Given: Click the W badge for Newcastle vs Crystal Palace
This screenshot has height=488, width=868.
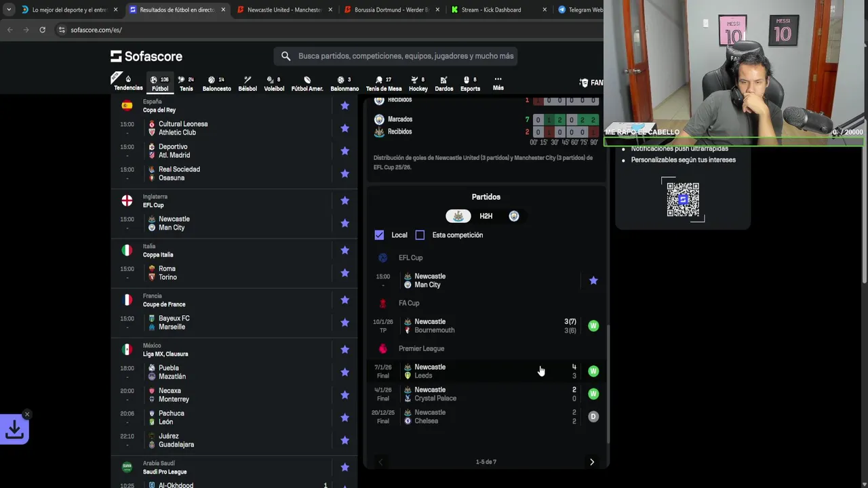Looking at the screenshot, I should [593, 394].
